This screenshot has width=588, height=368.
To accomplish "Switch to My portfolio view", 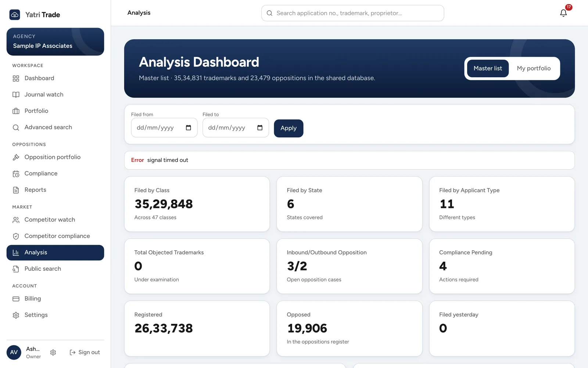I will [x=534, y=68].
